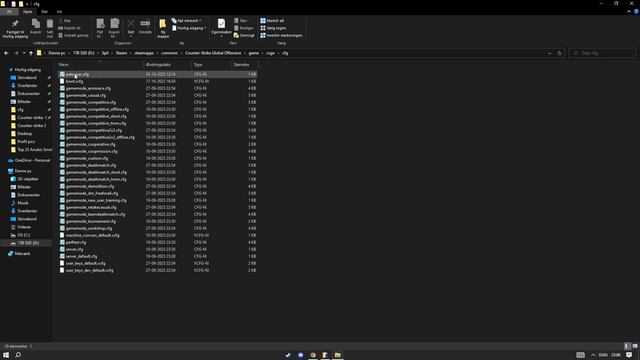Click the Up one level arrow
Image resolution: width=640 pixels, height=360 pixels.
(x=31, y=53)
